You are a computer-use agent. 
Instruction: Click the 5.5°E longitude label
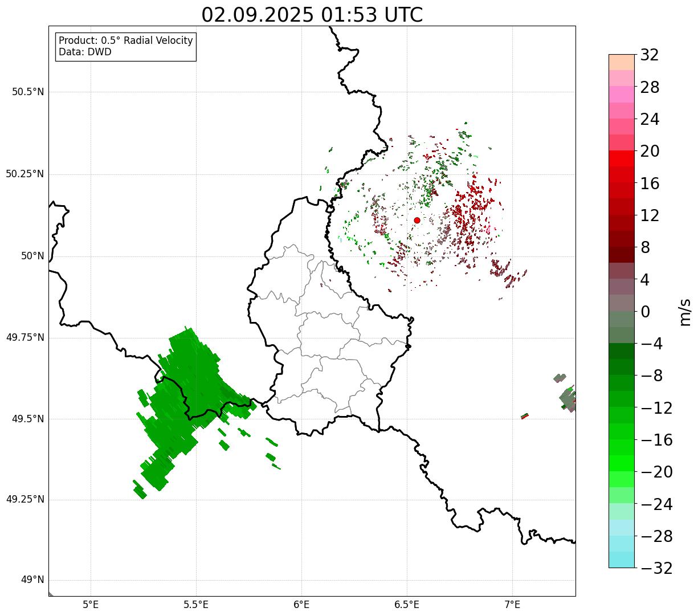(x=196, y=605)
